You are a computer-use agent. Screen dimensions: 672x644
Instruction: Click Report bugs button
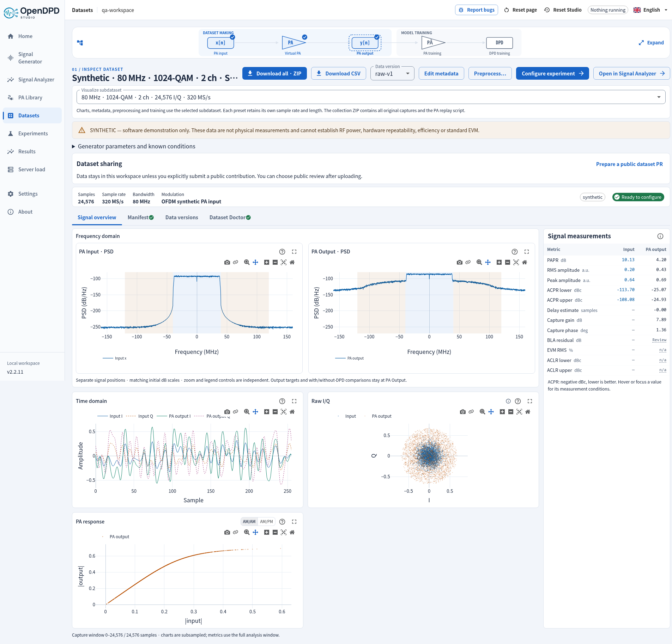[477, 10]
